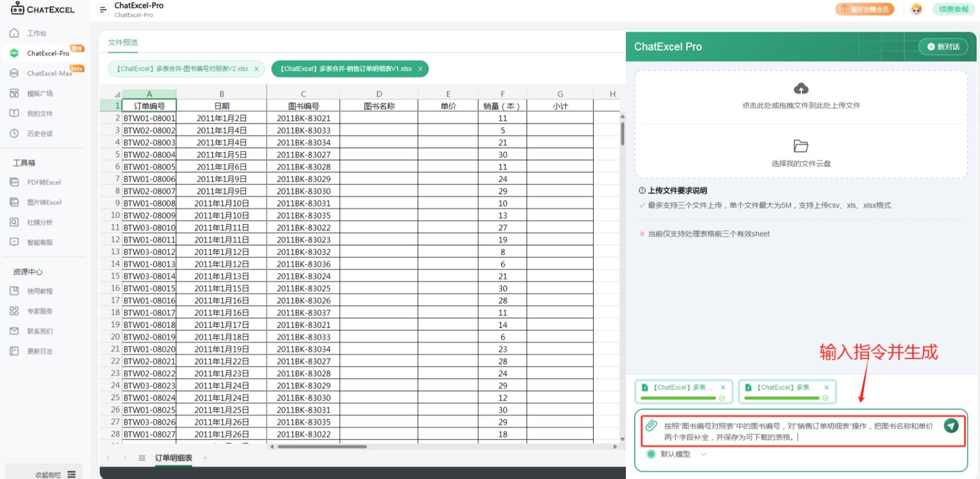This screenshot has width=980, height=479.
Task: Open the my file cloud folder icon
Action: tap(801, 146)
